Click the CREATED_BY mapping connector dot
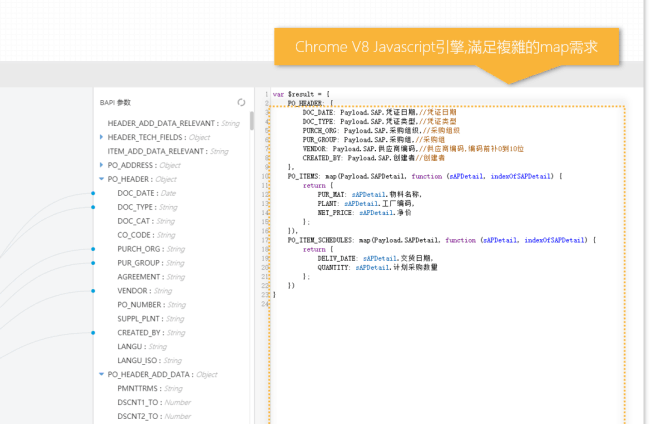 tap(93, 333)
